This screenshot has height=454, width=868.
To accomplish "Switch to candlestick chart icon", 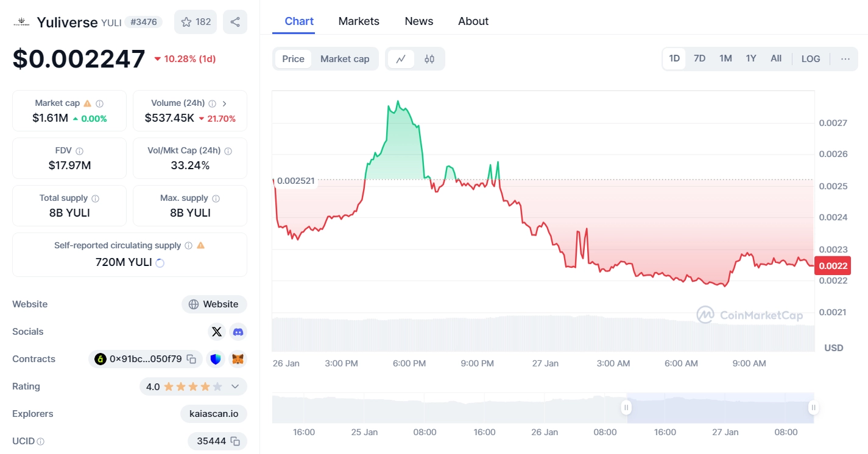I will [x=429, y=59].
